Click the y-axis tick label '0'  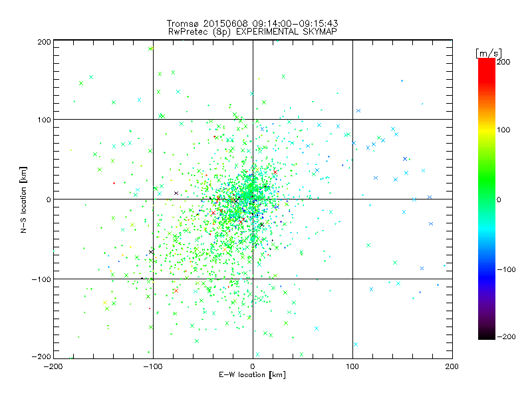(49, 199)
